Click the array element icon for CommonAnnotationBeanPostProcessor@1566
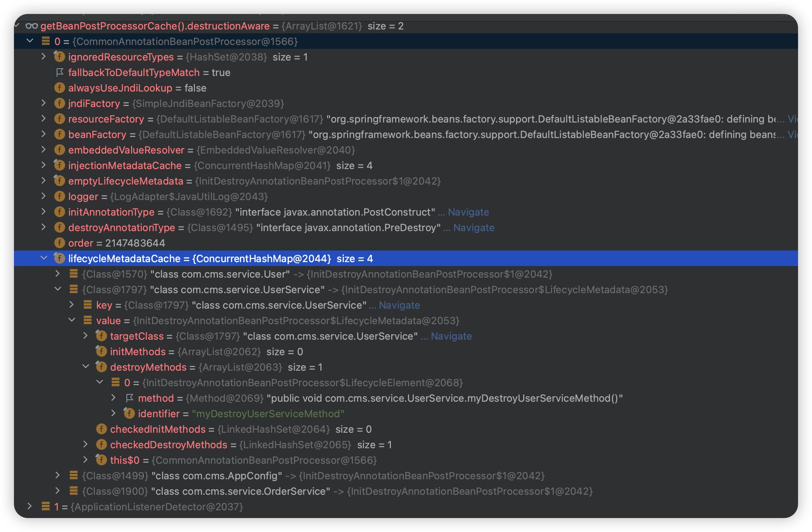The image size is (812, 532). pyautogui.click(x=46, y=41)
